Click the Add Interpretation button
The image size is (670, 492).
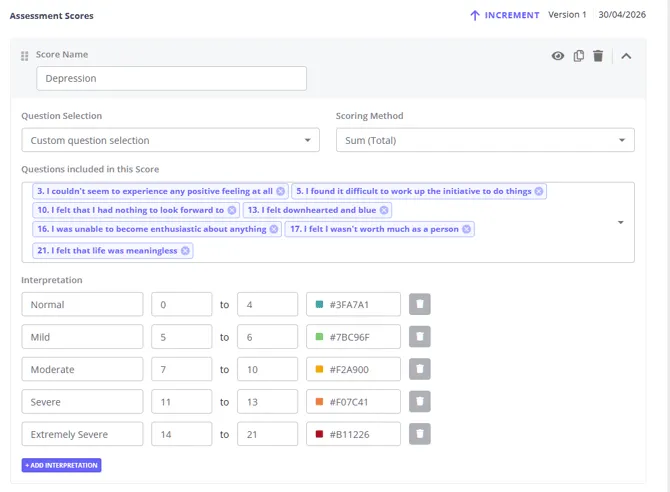(x=62, y=465)
